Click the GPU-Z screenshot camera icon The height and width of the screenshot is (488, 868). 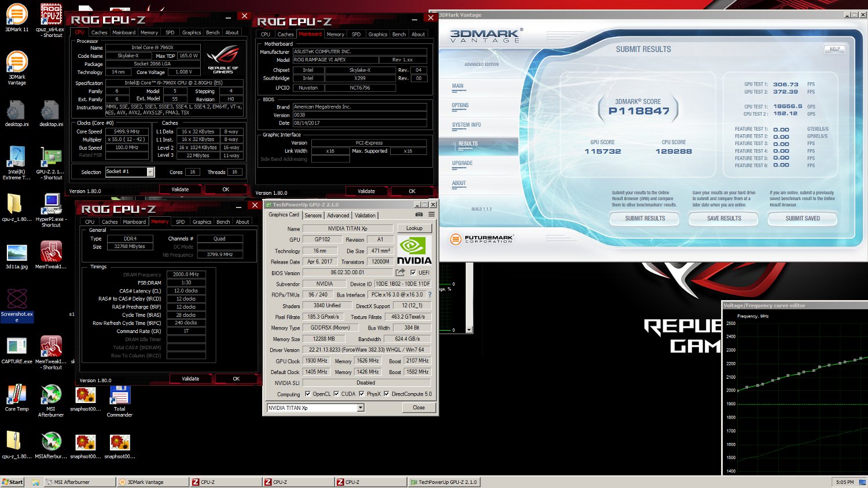pos(419,215)
